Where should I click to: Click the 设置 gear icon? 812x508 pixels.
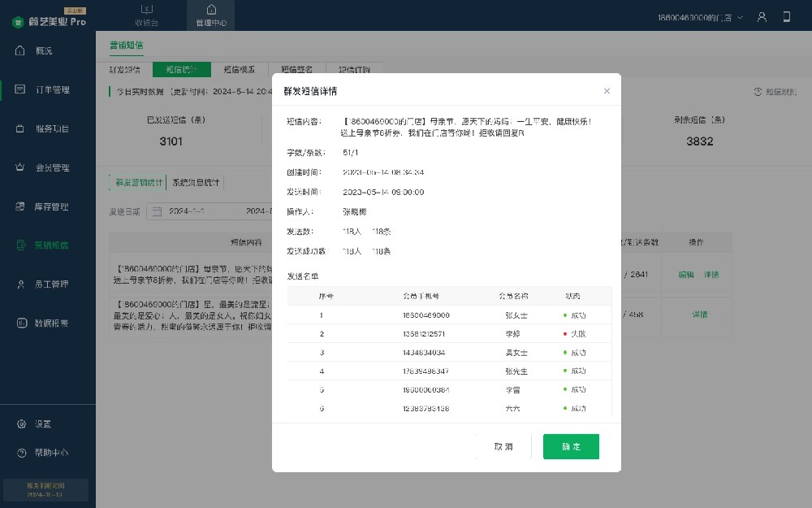point(21,423)
